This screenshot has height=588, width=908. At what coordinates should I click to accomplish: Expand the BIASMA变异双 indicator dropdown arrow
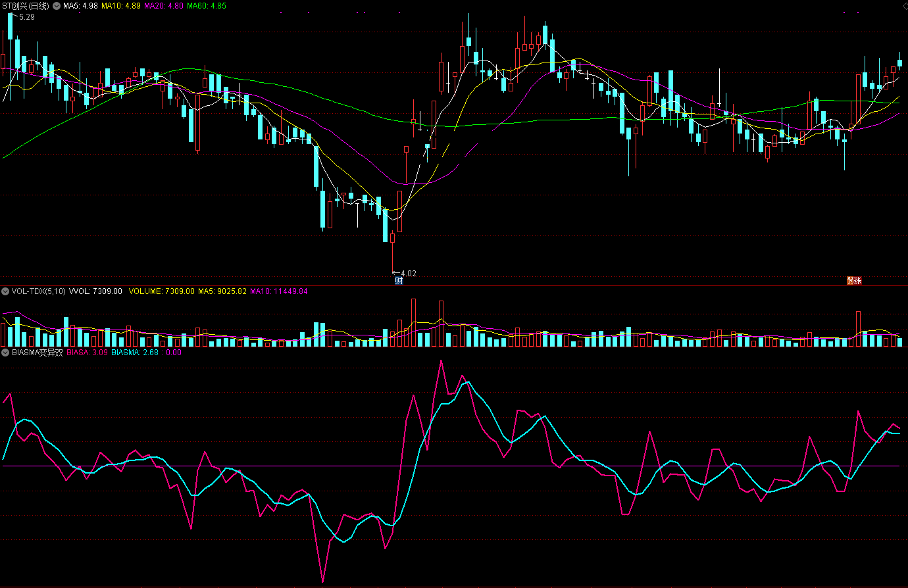pyautogui.click(x=5, y=353)
